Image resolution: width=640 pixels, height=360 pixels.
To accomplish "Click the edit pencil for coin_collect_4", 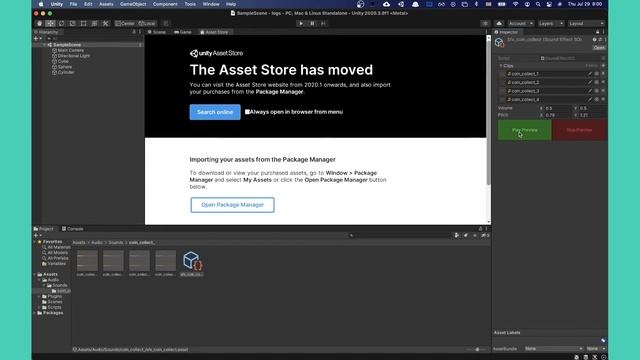I will pos(590,100).
